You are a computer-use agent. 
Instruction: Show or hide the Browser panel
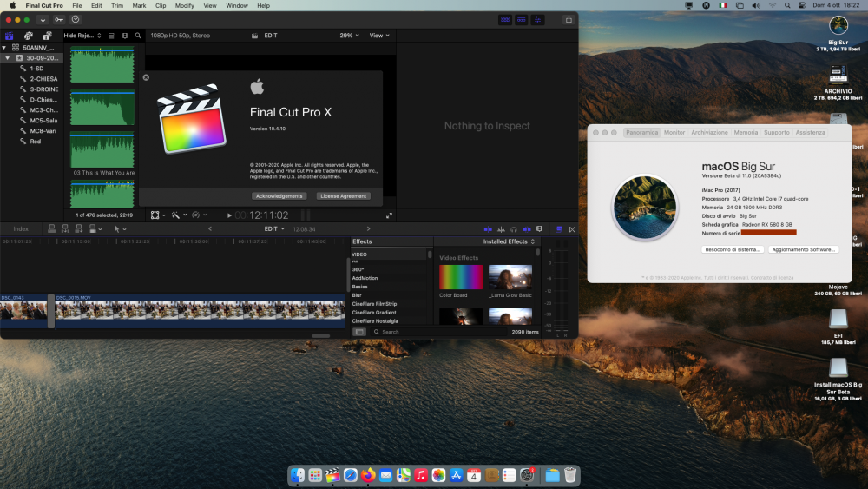[505, 19]
